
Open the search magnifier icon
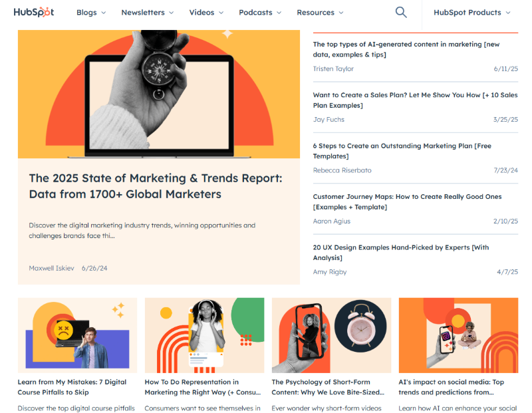pos(401,12)
